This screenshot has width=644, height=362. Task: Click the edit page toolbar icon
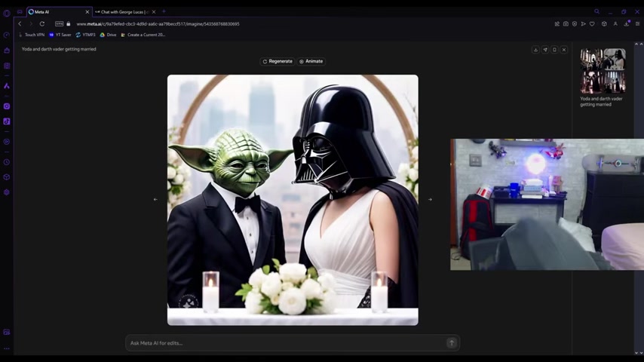[557, 24]
